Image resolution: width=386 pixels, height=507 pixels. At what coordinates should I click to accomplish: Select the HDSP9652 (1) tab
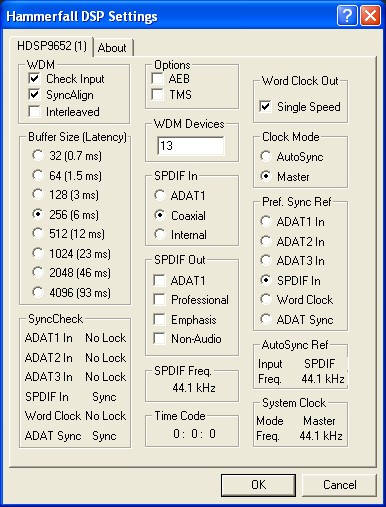click(x=52, y=46)
